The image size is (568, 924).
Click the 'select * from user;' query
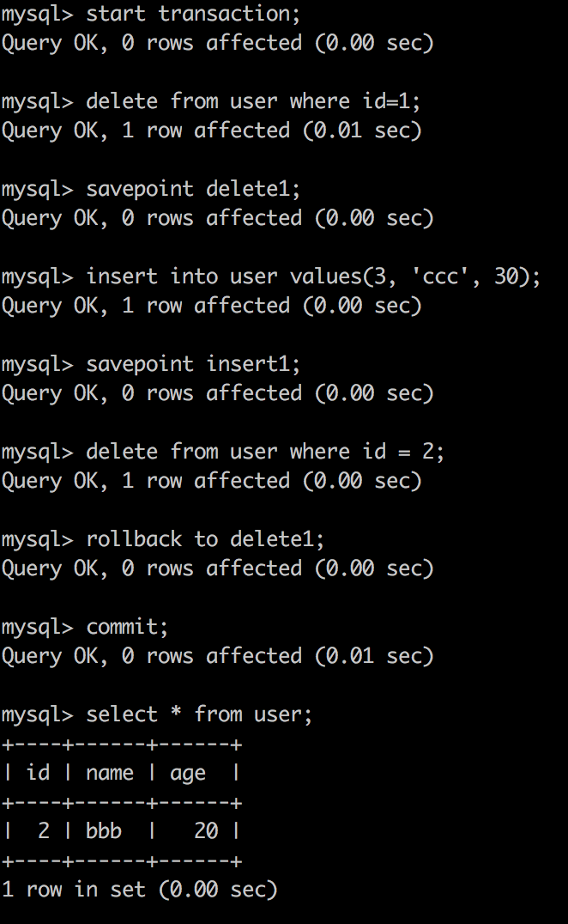click(200, 715)
